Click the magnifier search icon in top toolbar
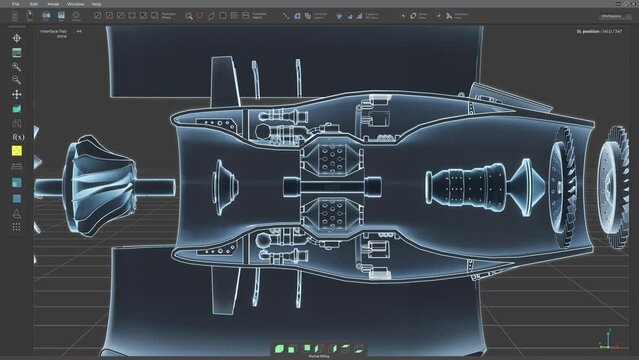This screenshot has width=639, height=360. 189,16
